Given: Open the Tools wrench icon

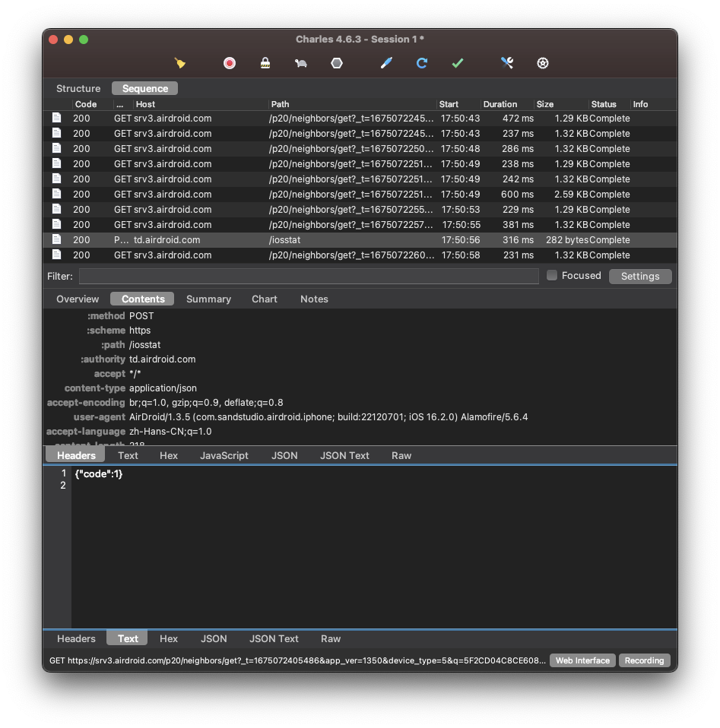Looking at the screenshot, I should pos(507,63).
